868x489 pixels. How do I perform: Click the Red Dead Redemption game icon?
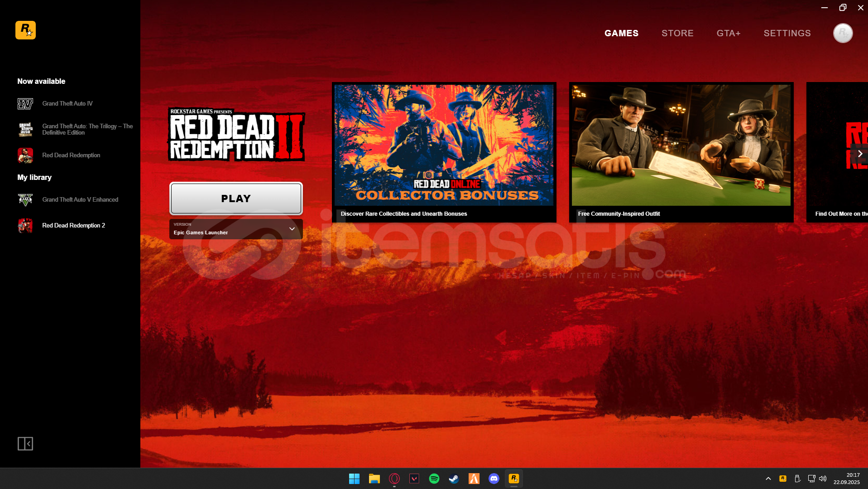coord(25,155)
